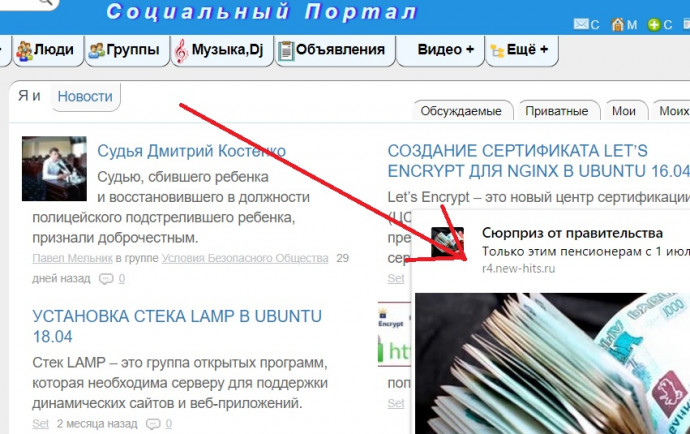This screenshot has height=434, width=690.
Task: Click the groups icon beside Группы
Action: tap(96, 51)
